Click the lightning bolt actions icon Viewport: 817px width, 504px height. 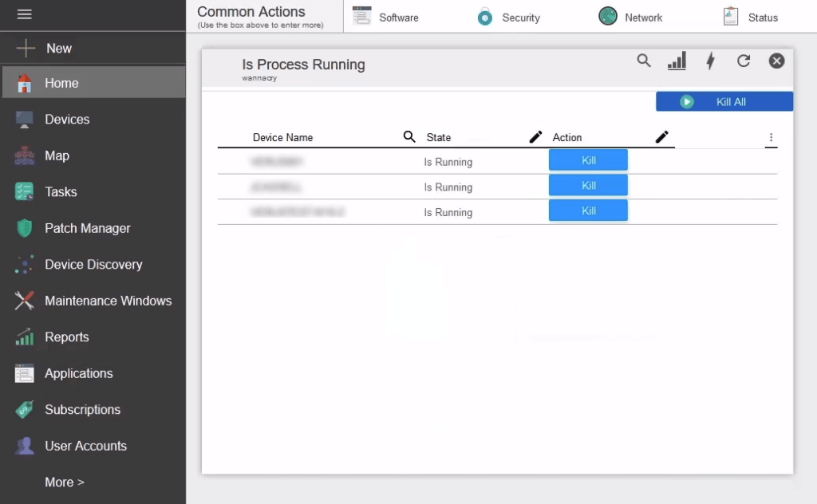[x=710, y=61]
